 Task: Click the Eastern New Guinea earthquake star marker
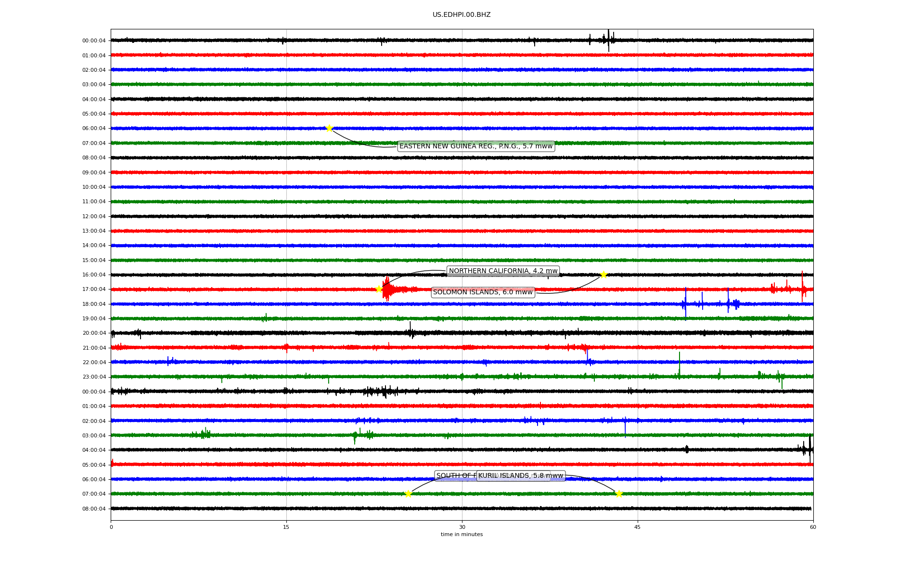329,128
